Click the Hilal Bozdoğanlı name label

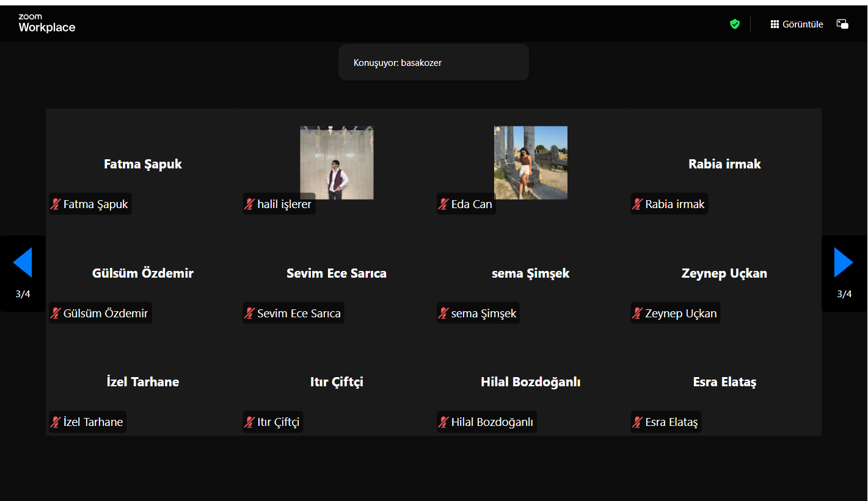tap(492, 422)
